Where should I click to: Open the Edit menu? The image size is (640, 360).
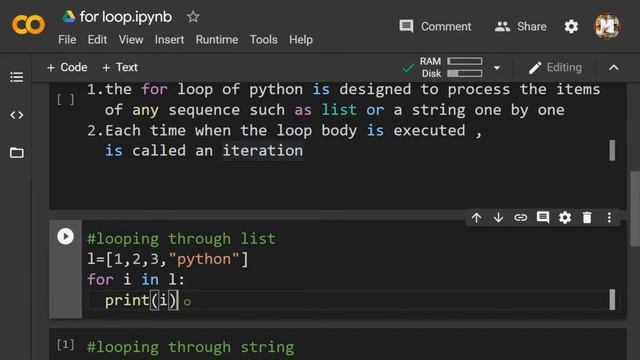(97, 40)
